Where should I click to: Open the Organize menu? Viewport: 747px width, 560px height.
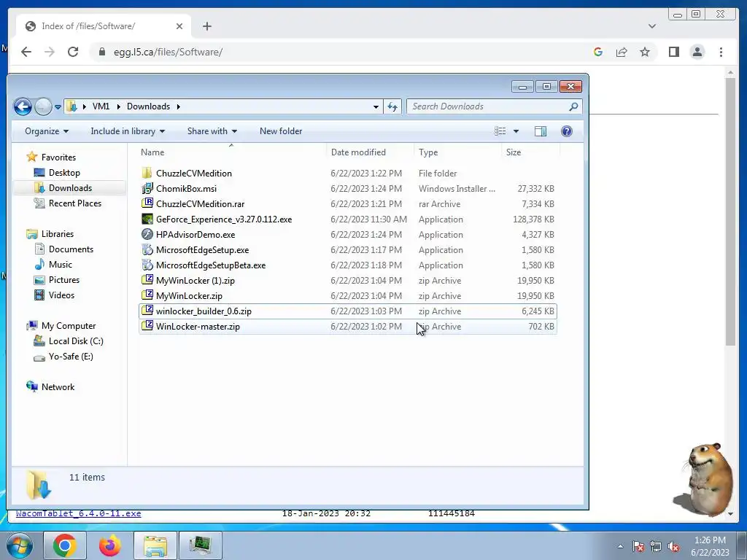pos(47,131)
